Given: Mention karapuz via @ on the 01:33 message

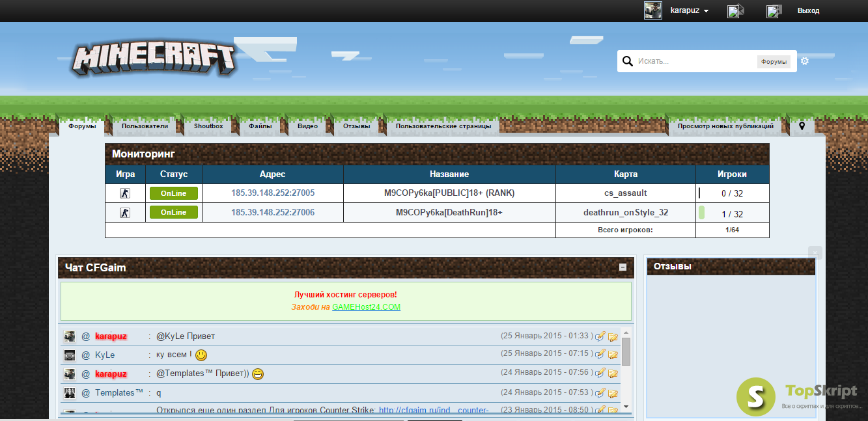Looking at the screenshot, I should [x=85, y=336].
